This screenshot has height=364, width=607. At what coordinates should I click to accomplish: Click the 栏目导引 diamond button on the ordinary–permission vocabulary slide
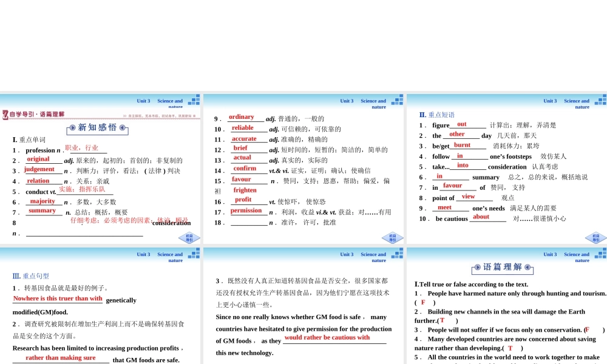point(393,237)
